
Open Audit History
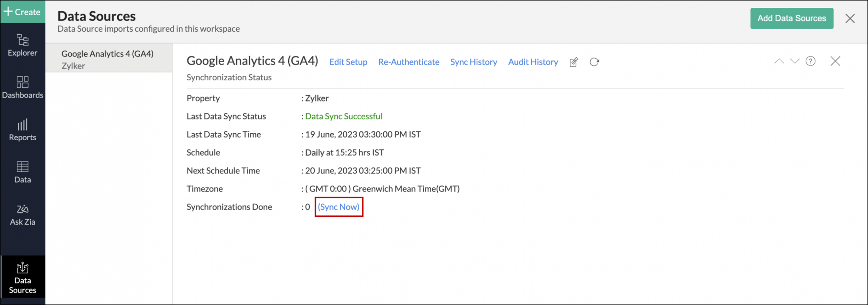pos(533,62)
